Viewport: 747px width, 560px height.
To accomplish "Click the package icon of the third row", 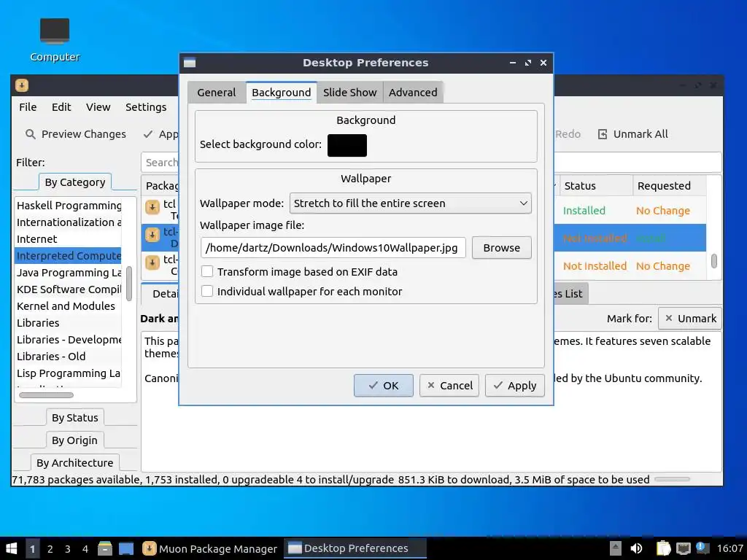I will coord(152,262).
